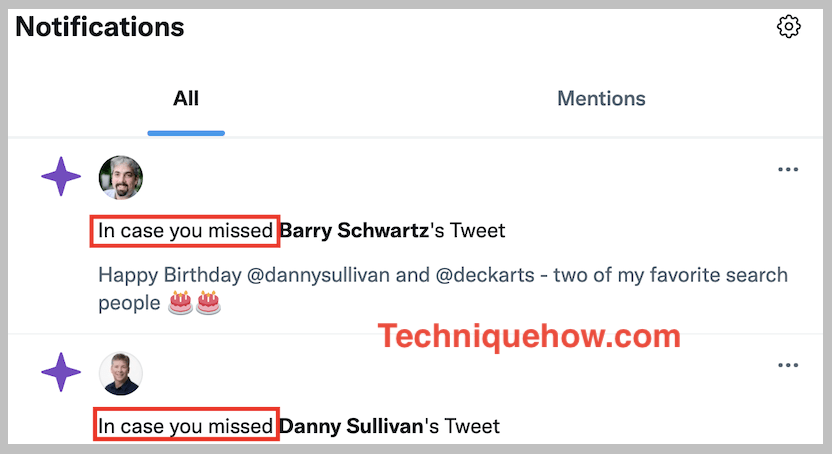Click the Techniquehow.com watermark text
832x454 pixels.
pos(529,336)
